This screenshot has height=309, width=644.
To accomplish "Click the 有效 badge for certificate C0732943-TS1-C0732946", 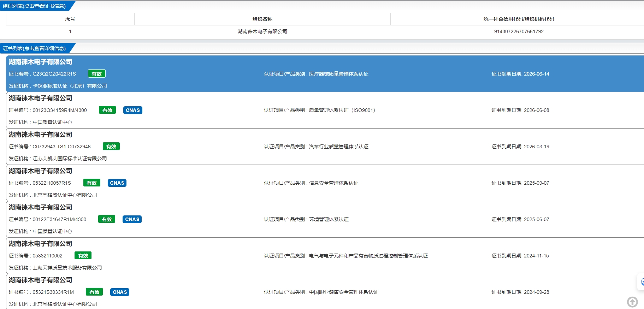I will coord(111,147).
